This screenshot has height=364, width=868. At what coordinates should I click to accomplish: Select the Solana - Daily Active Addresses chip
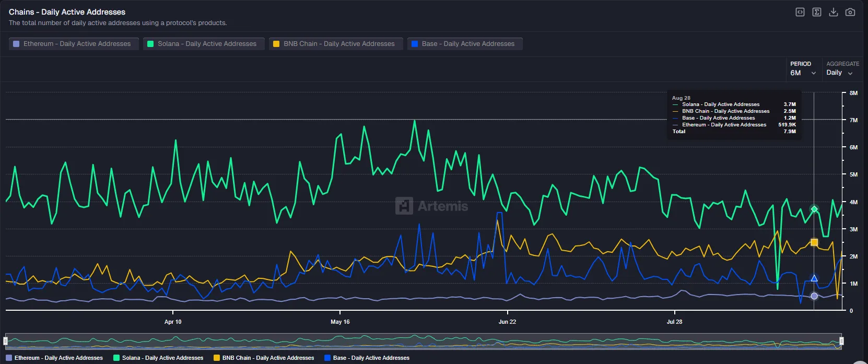pyautogui.click(x=203, y=44)
